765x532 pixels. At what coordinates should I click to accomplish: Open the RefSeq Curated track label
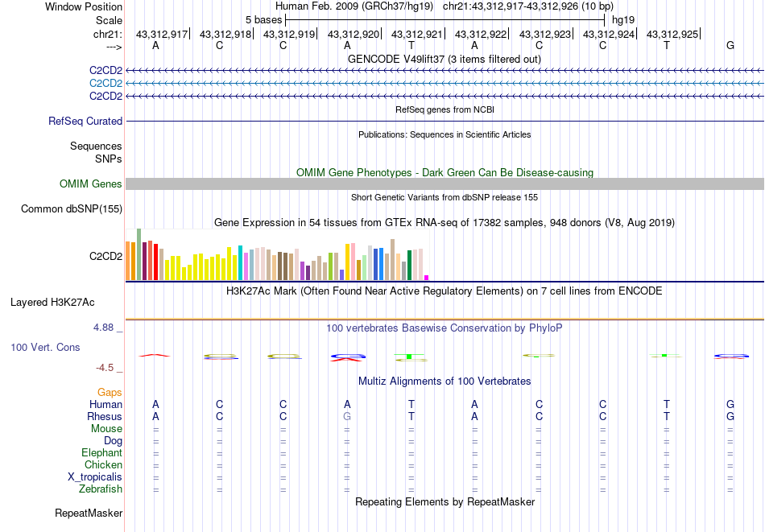click(85, 121)
